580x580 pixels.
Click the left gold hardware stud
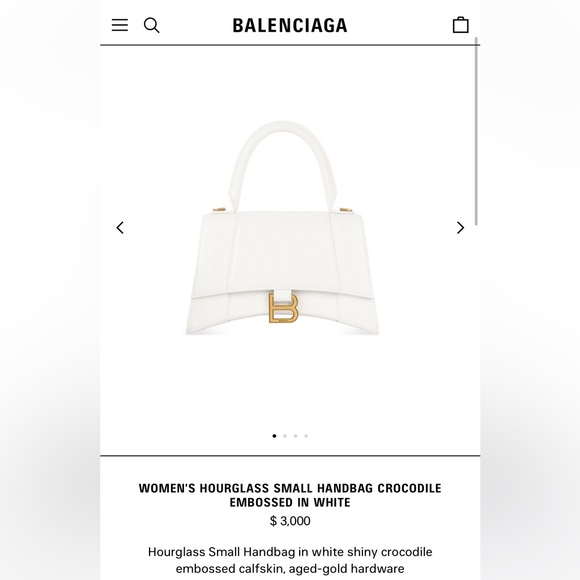click(219, 210)
